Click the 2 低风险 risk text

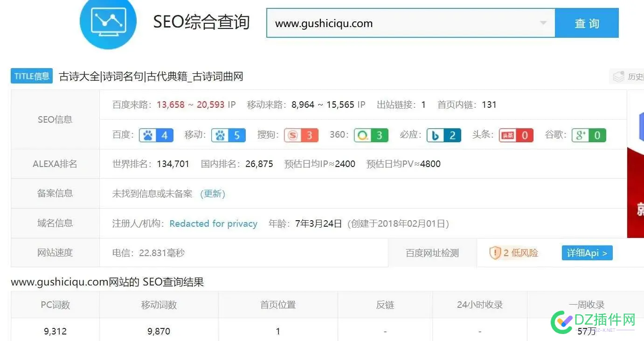pos(520,253)
